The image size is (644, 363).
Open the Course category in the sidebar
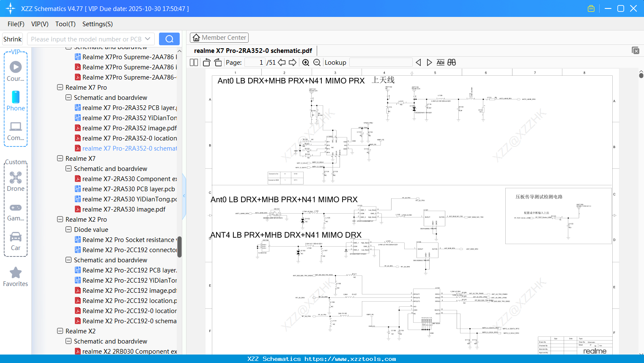click(16, 71)
